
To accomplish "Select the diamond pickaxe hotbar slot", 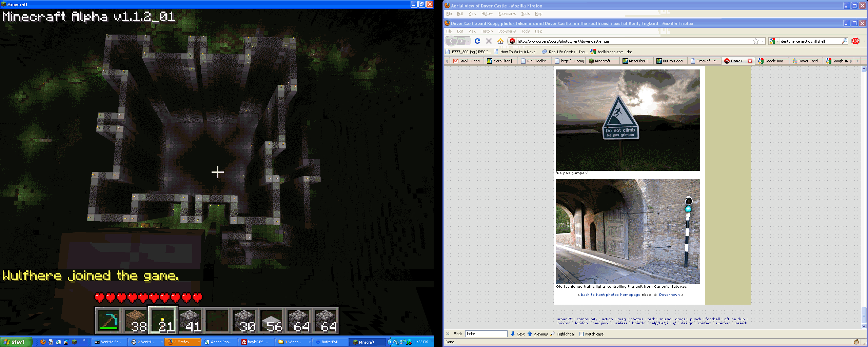I will pos(108,321).
